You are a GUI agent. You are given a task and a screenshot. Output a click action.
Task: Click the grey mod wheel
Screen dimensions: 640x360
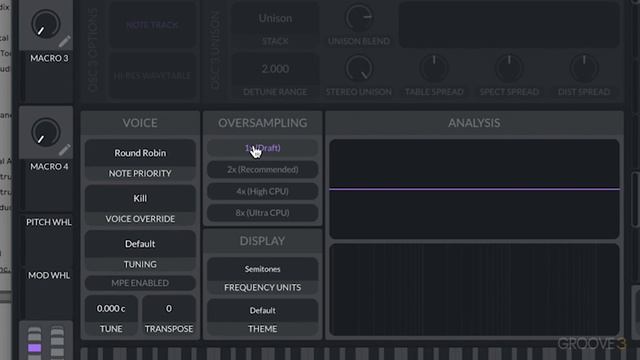click(x=57, y=343)
